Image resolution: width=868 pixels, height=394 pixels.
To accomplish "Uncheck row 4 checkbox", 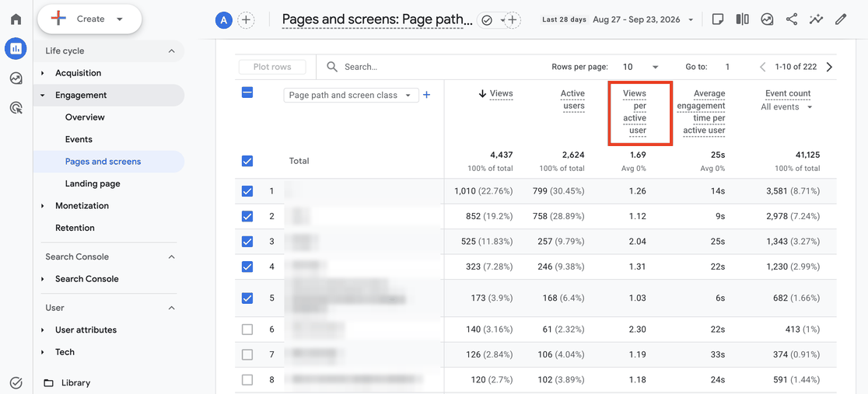I will click(247, 267).
